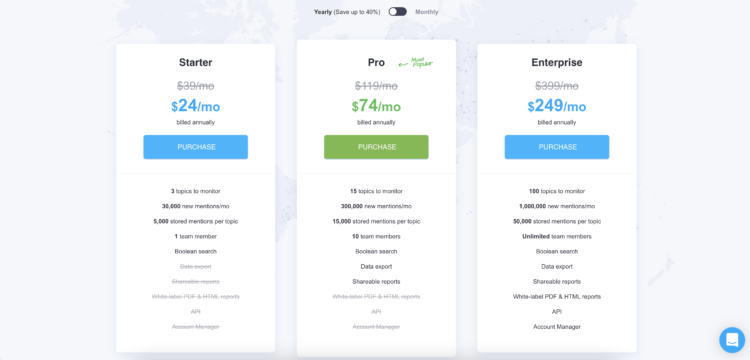The height and width of the screenshot is (360, 750).
Task: Open the chat widget icon
Action: pos(732,340)
